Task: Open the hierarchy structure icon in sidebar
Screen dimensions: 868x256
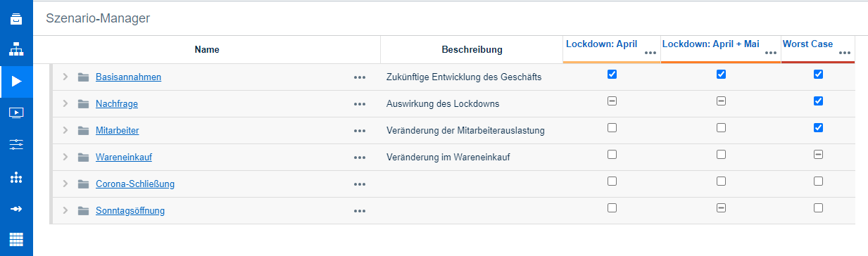Action: [16, 50]
